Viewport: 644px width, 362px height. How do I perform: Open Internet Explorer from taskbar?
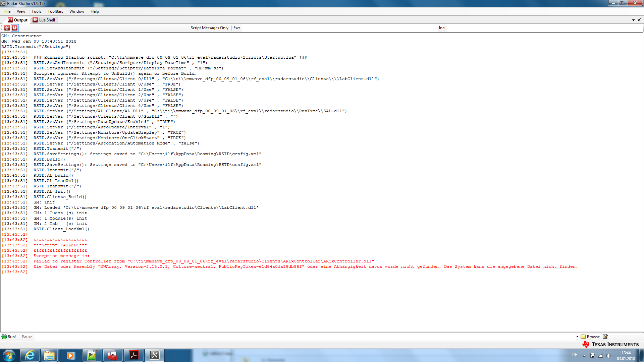tap(30, 355)
